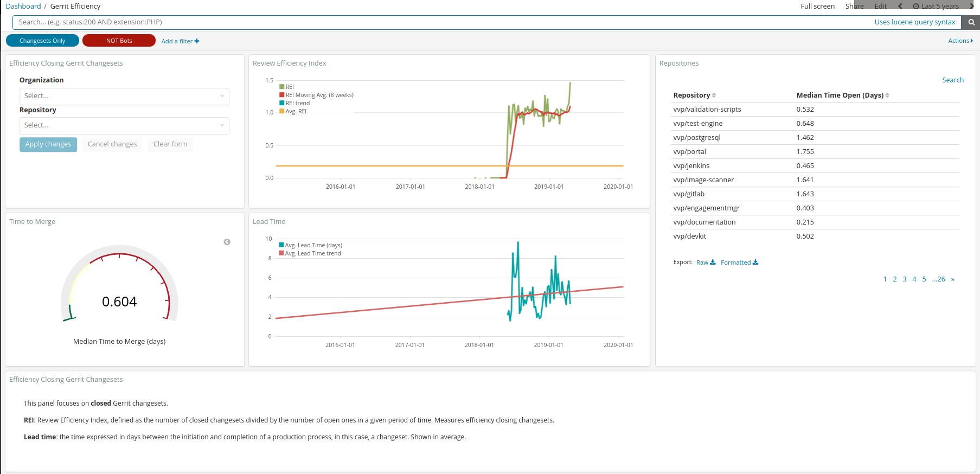980x474 pixels.
Task: Open the Edit menu item
Action: point(880,7)
